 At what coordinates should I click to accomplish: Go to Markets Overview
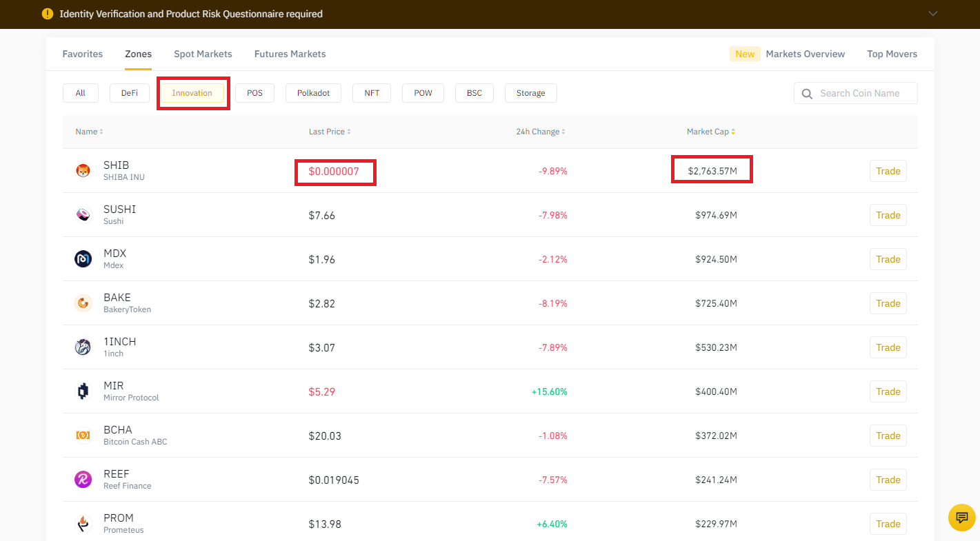pos(806,54)
